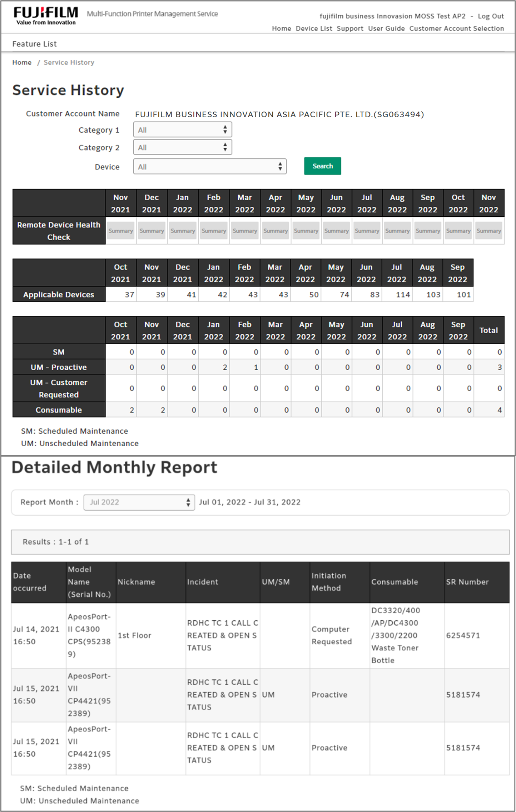Open the Category 1 dropdown
The height and width of the screenshot is (812, 516).
point(182,130)
